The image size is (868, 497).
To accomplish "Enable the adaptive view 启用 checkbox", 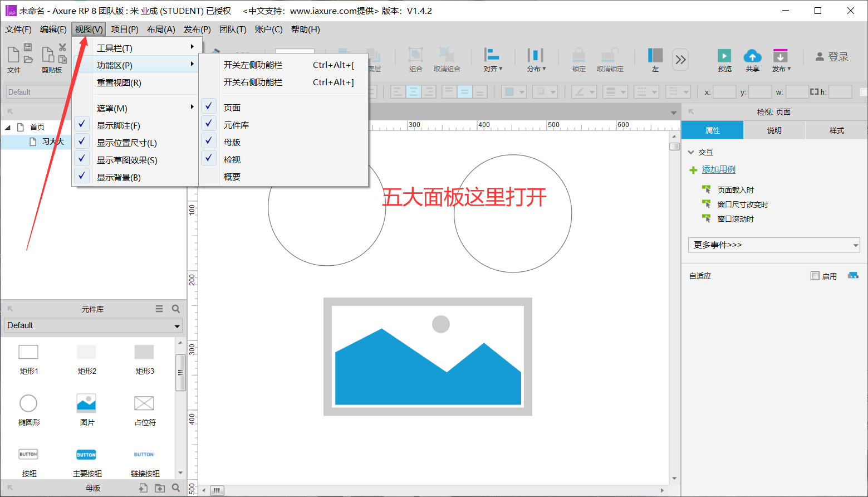I will pos(815,276).
